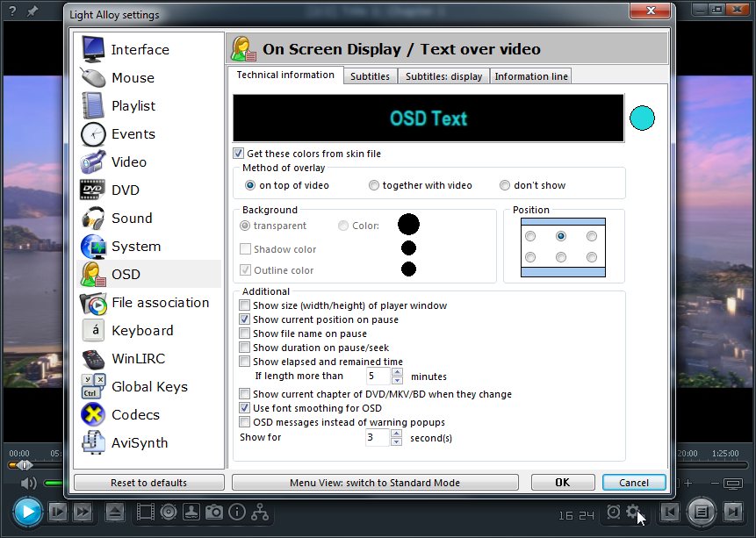Open the Events settings section
Viewport: 756px width, 538px height.
click(x=148, y=134)
